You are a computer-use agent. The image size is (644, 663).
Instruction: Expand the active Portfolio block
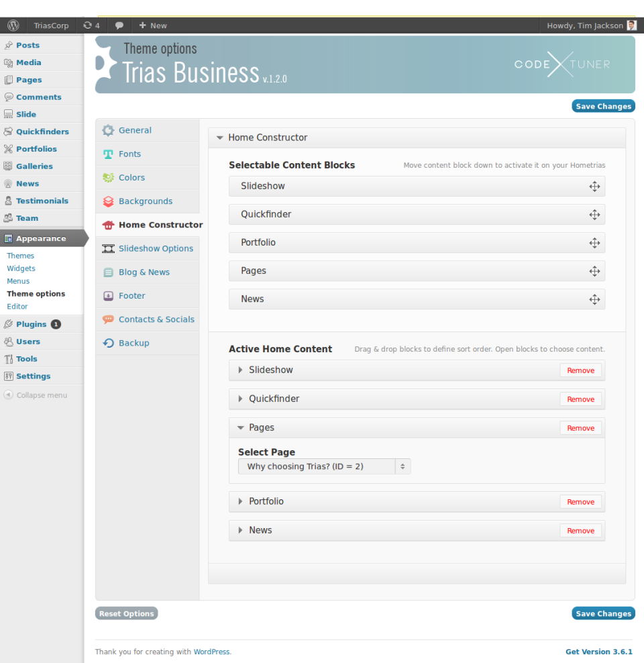[240, 501]
